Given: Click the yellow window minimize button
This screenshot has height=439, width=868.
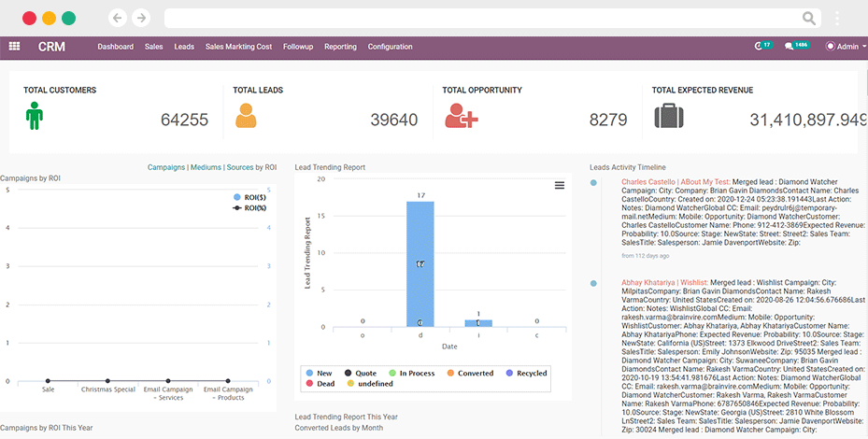Looking at the screenshot, I should click(x=50, y=19).
